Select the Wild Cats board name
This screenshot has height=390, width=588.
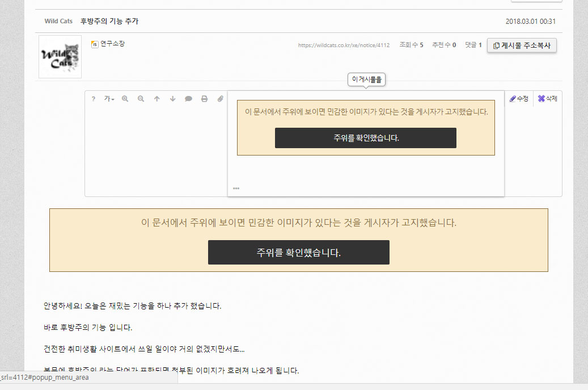point(58,21)
